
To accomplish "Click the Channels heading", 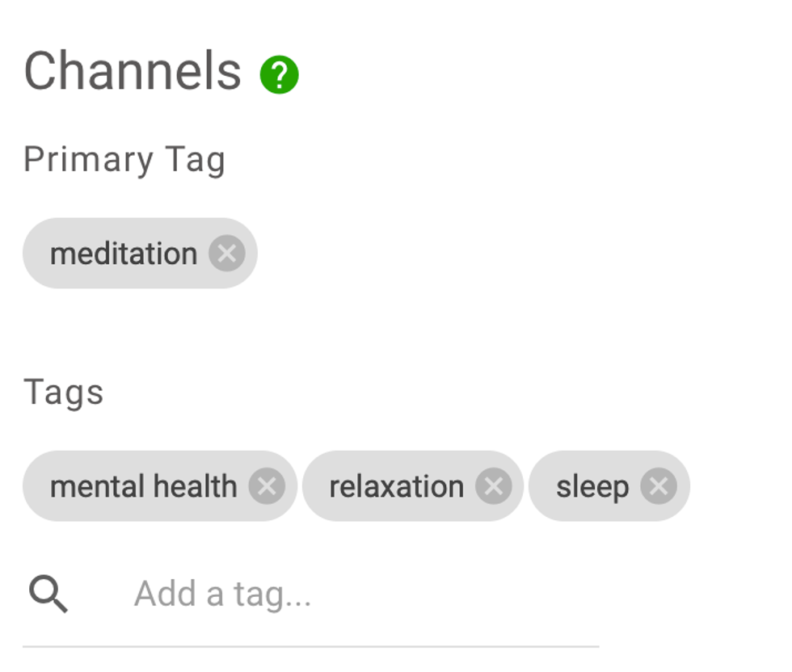I will coord(133,71).
